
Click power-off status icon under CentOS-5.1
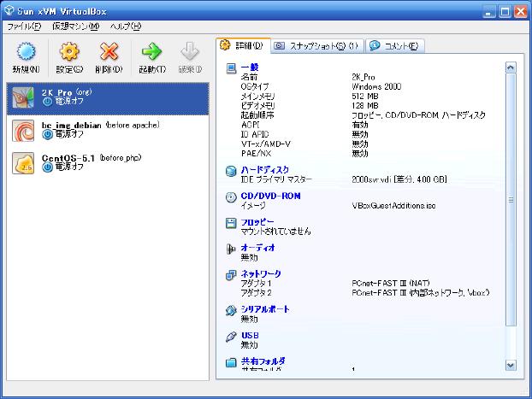48,167
